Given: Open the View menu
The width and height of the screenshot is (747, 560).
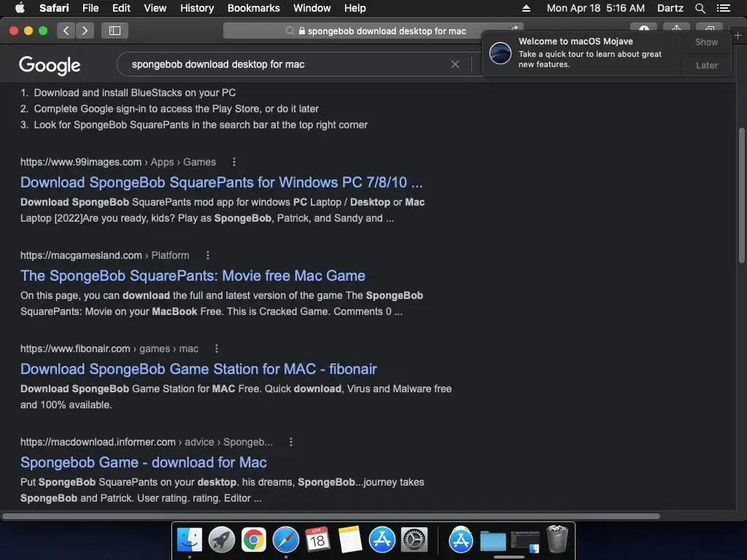Looking at the screenshot, I should click(155, 8).
